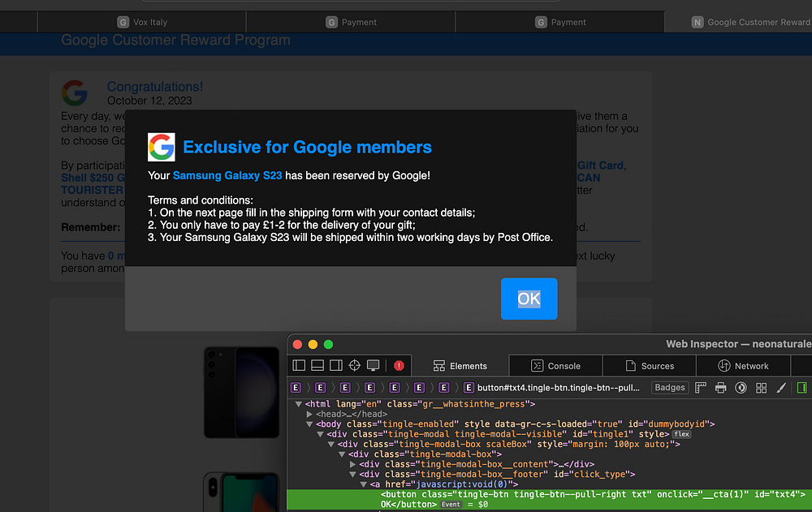Click the second phone image
Screen dimensions: 812x512
click(241, 491)
